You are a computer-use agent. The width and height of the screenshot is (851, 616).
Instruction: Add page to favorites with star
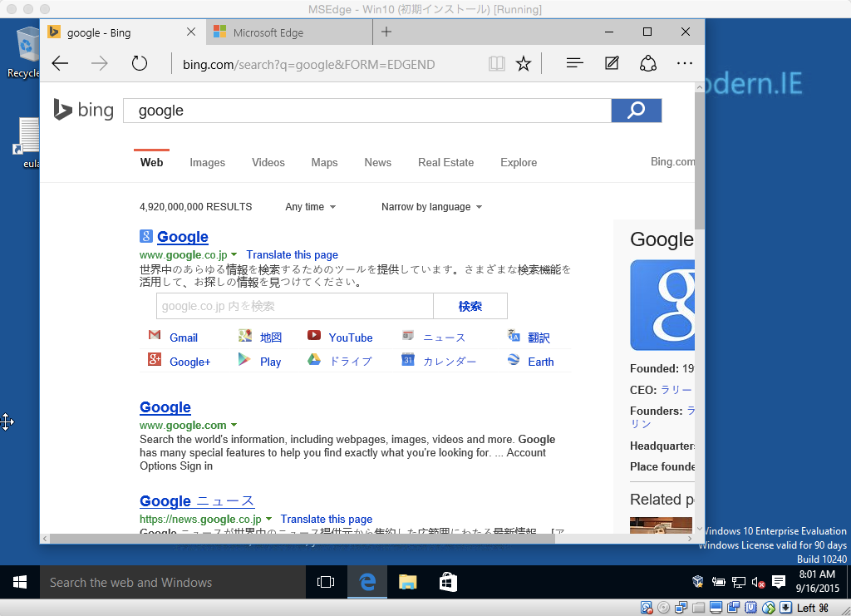[524, 64]
